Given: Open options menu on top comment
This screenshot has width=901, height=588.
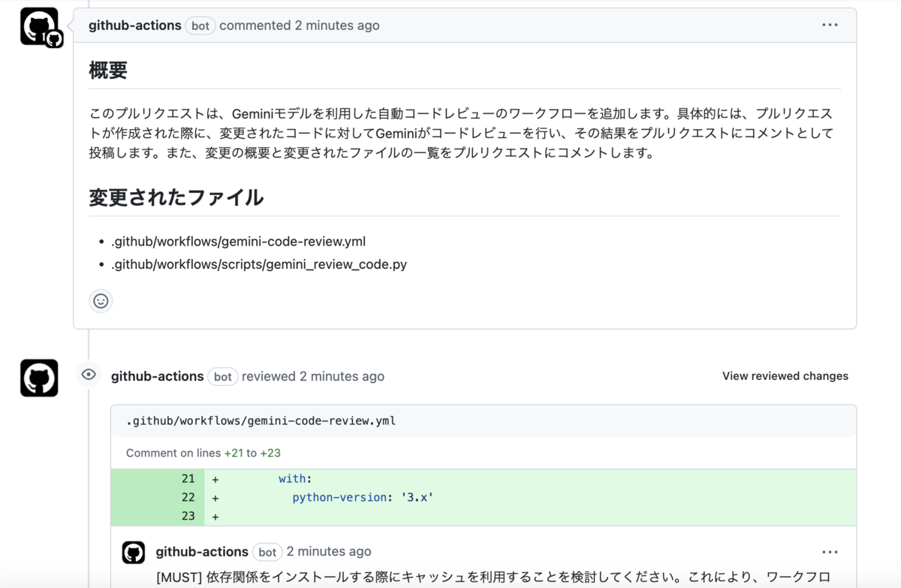Looking at the screenshot, I should (x=830, y=25).
